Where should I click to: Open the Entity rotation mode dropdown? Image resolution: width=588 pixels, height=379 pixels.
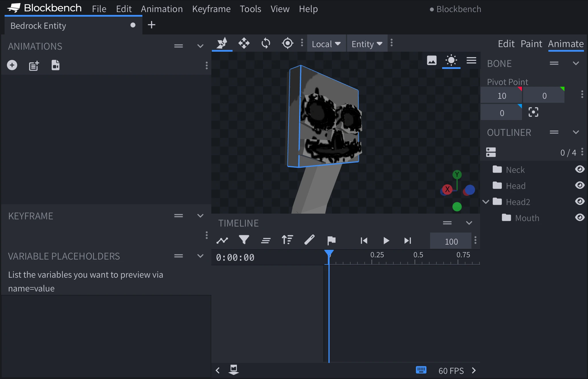[x=367, y=44]
